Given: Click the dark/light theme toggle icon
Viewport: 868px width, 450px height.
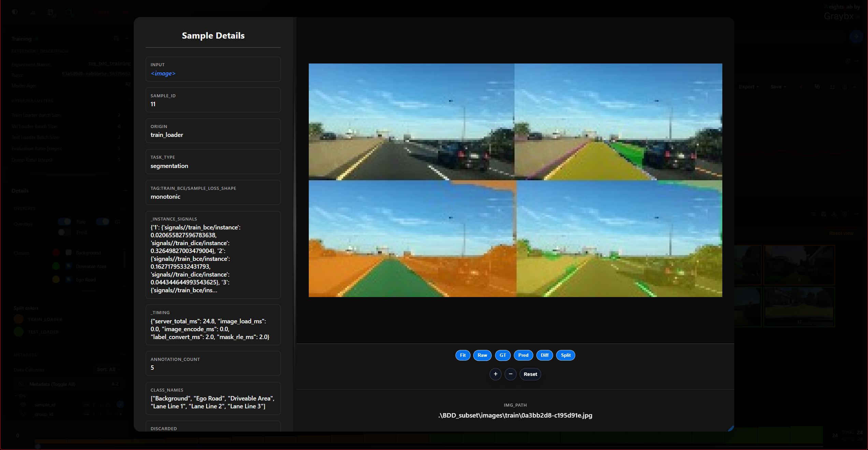Looking at the screenshot, I should point(15,12).
